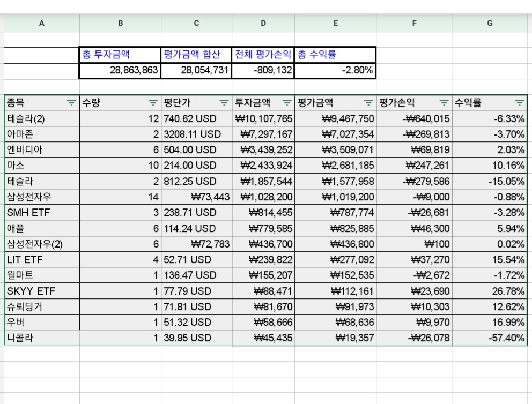Select column D header
This screenshot has width=532, height=404.
263,23
